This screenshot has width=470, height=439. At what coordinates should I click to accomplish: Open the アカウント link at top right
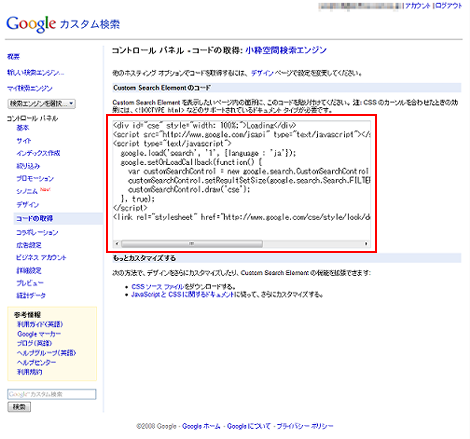418,6
